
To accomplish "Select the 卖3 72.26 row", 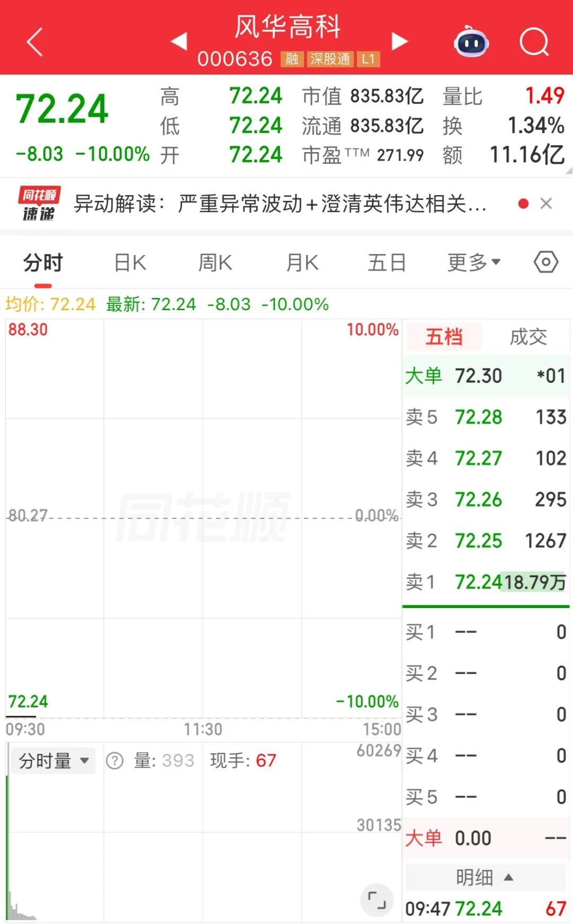I will pyautogui.click(x=485, y=499).
